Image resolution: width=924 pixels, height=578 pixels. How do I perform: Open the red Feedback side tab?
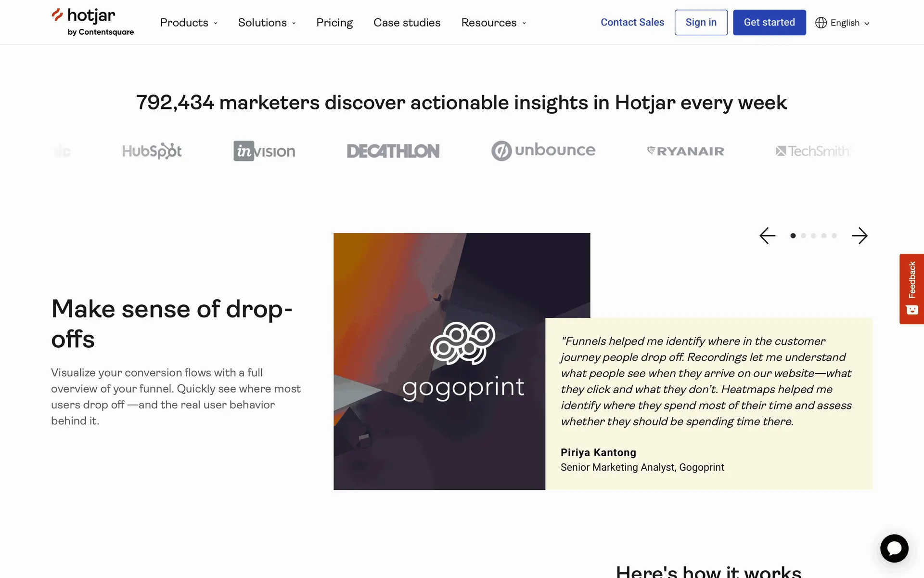pos(911,289)
